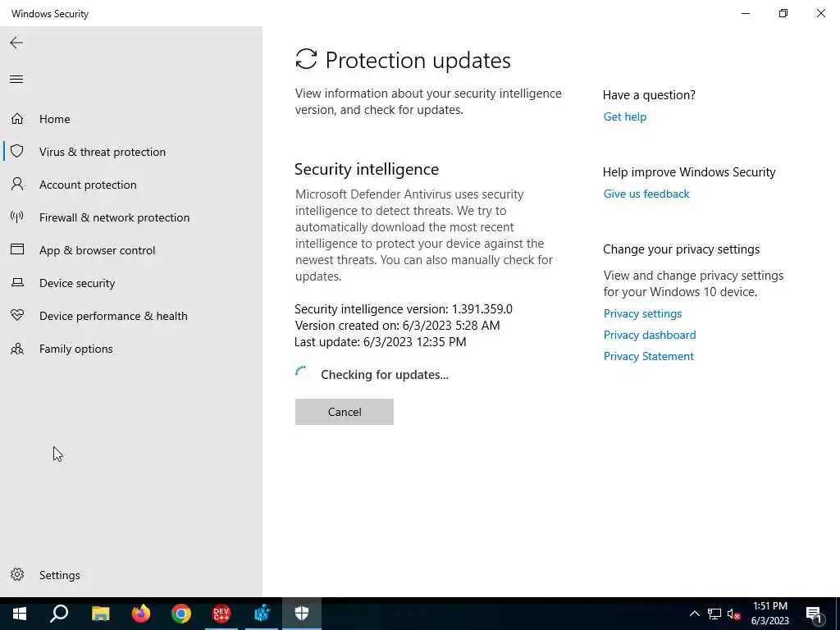Image resolution: width=840 pixels, height=630 pixels.
Task: Click the taskbar clock and date
Action: [x=769, y=614]
